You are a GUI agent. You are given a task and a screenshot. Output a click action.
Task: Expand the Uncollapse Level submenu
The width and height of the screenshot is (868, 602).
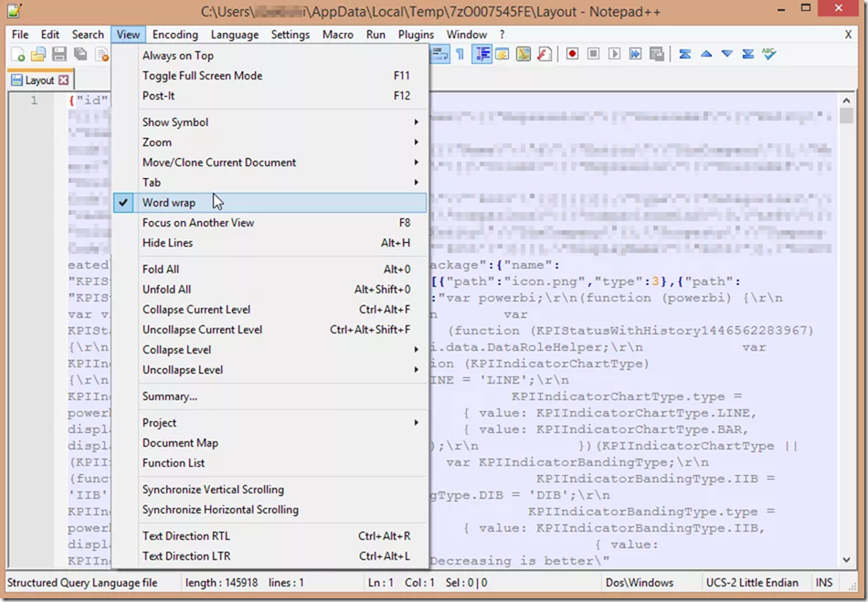pos(270,370)
